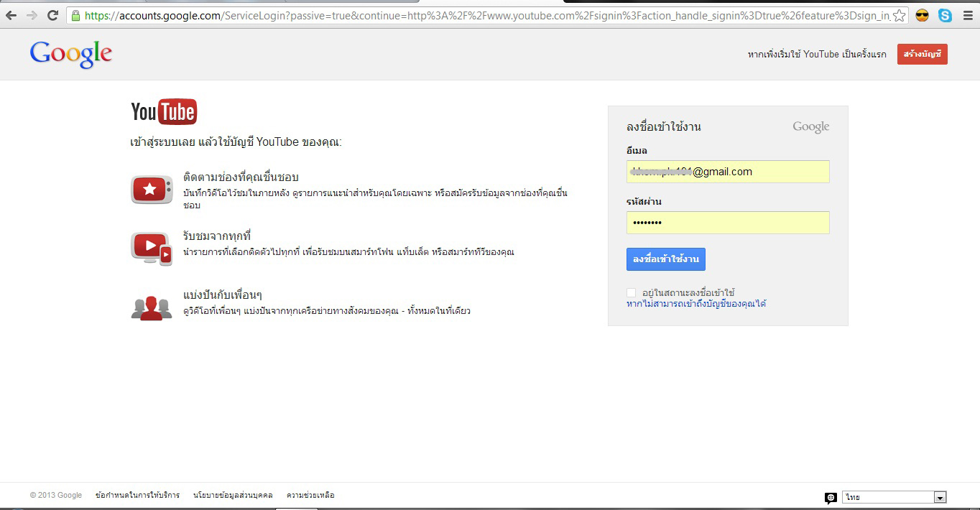Click the password input field
The width and height of the screenshot is (980, 510).
pyautogui.click(x=728, y=223)
